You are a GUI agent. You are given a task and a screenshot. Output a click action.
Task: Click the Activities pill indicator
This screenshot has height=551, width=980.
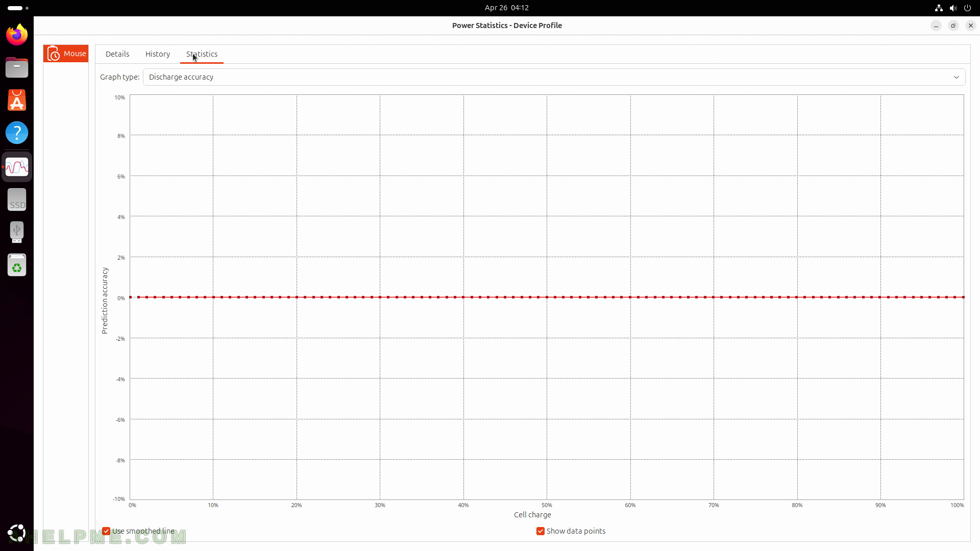pos(18,8)
